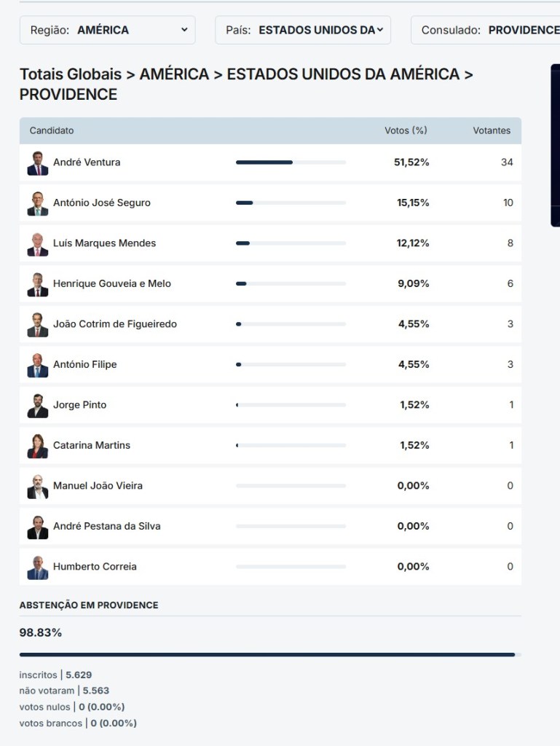Select António Filipe's candidate photo
Viewport: 560px width, 746px height.
(x=38, y=365)
